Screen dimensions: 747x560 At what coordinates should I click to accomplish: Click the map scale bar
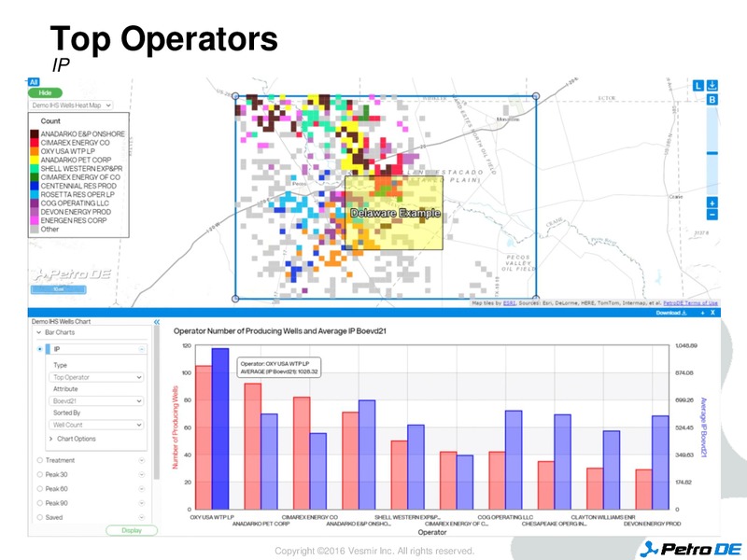[x=59, y=289]
